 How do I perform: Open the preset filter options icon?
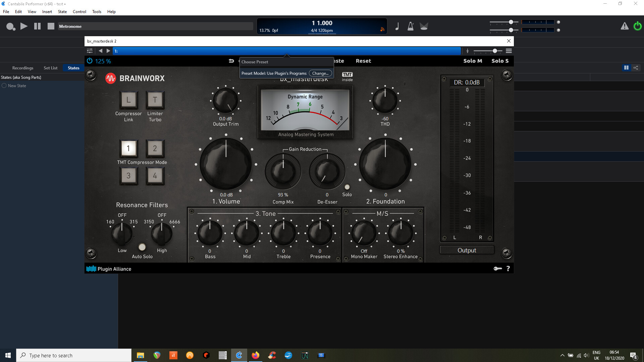tap(90, 51)
